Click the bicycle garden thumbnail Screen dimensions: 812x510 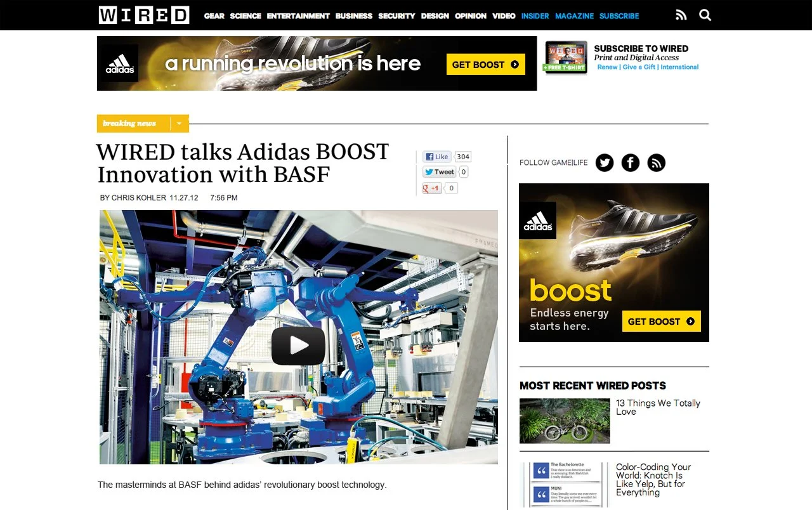pos(565,421)
